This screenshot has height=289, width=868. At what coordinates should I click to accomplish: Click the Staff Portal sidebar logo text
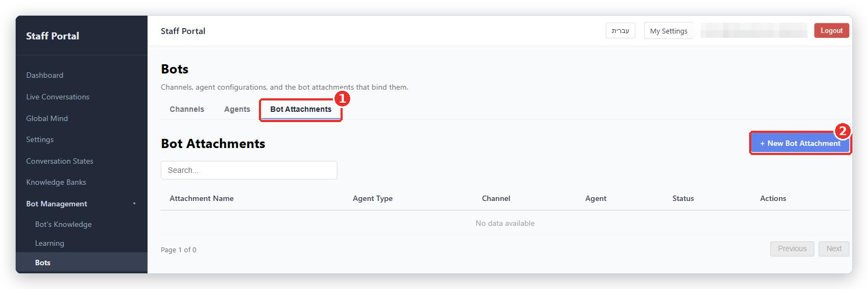tap(52, 36)
